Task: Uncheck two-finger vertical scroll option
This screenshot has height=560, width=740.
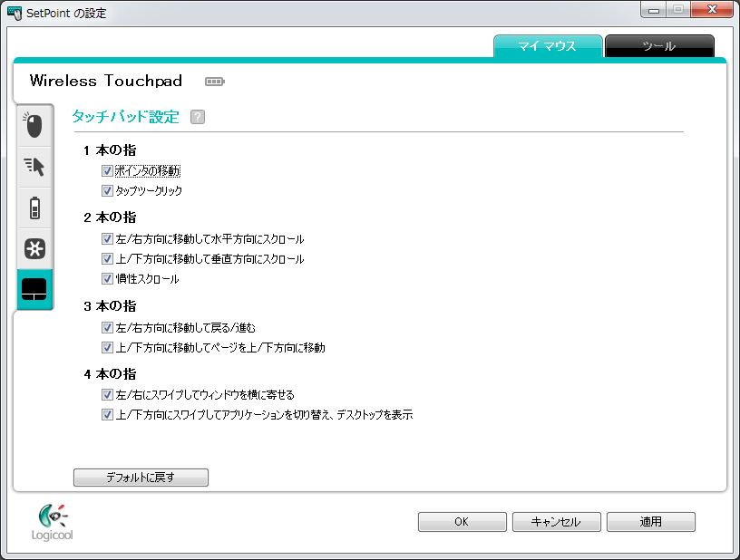Action: 107,259
